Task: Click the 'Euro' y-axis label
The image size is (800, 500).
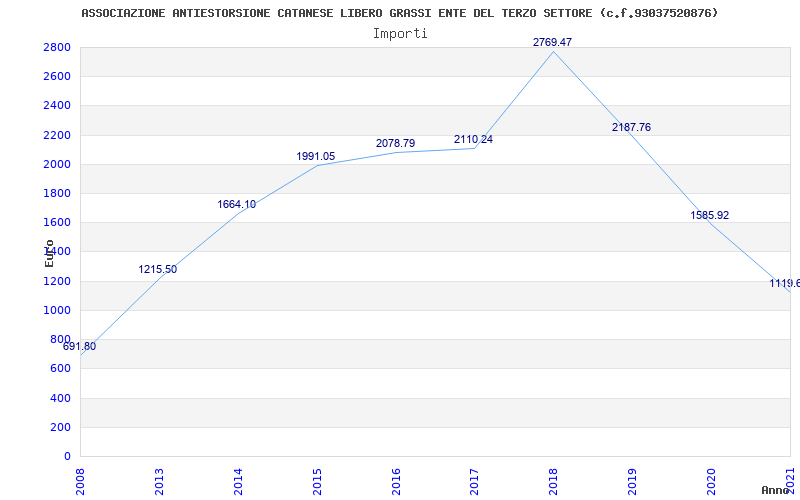Action: coord(49,253)
